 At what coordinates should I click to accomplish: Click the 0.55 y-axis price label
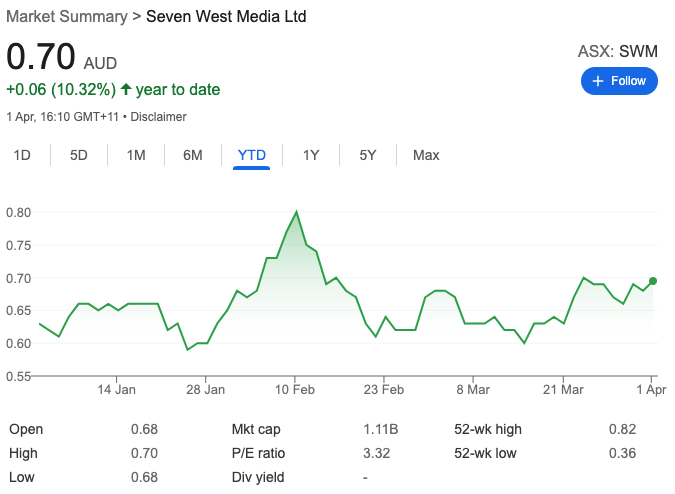click(19, 377)
